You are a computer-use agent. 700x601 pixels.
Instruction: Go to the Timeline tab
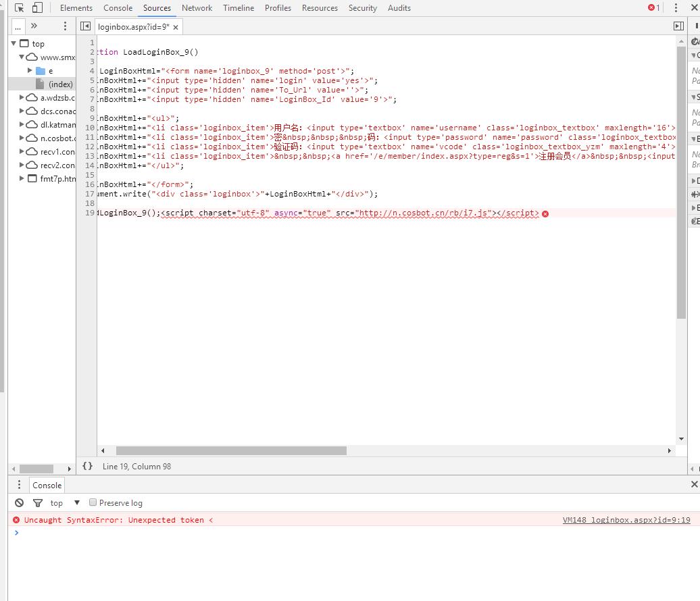pyautogui.click(x=239, y=8)
